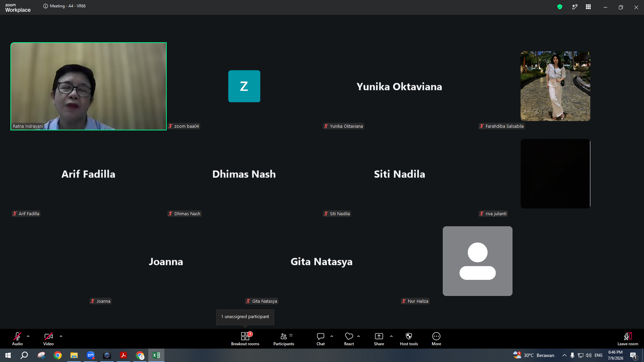Open the Chat panel
The height and width of the screenshot is (362, 644).
(321, 339)
